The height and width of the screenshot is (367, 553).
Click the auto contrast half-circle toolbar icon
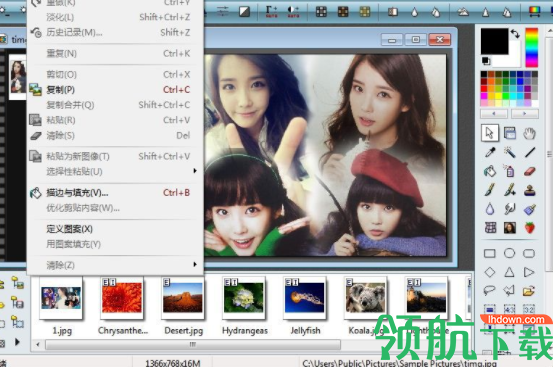(293, 12)
